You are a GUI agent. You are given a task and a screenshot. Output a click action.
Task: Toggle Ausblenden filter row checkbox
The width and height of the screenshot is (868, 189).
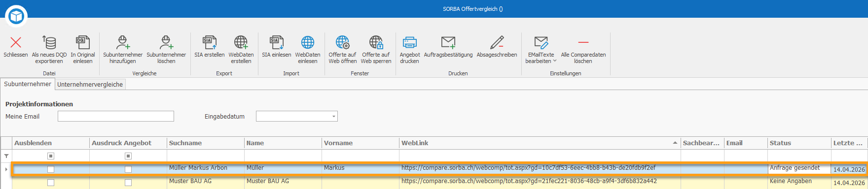(50, 156)
